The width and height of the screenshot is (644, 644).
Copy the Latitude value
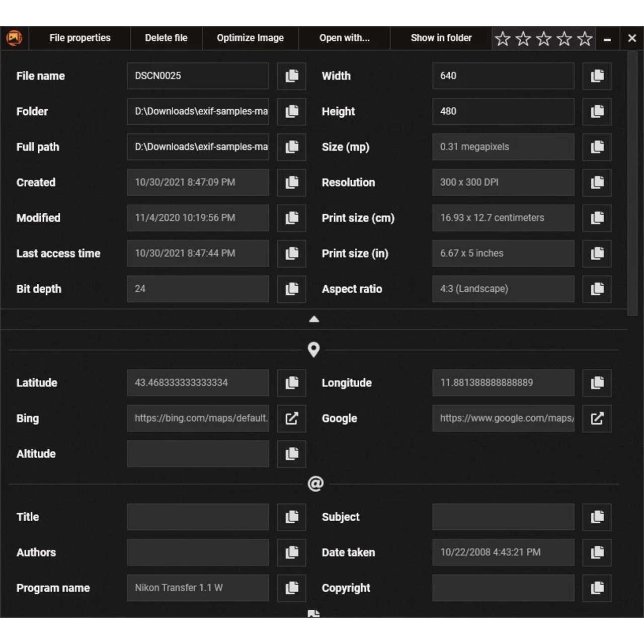pyautogui.click(x=291, y=383)
